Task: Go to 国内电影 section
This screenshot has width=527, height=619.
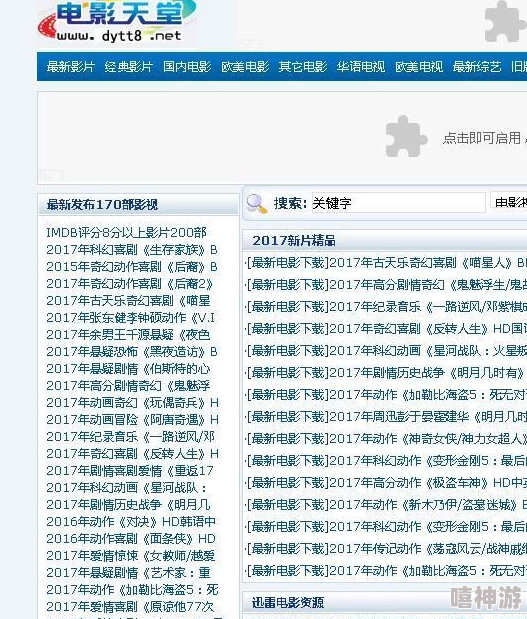Action: (187, 67)
